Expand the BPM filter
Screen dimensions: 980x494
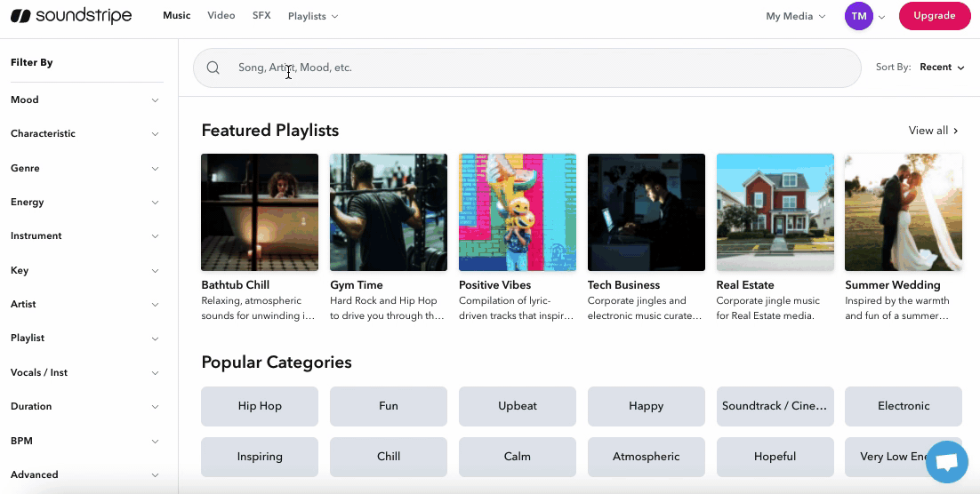(x=155, y=442)
